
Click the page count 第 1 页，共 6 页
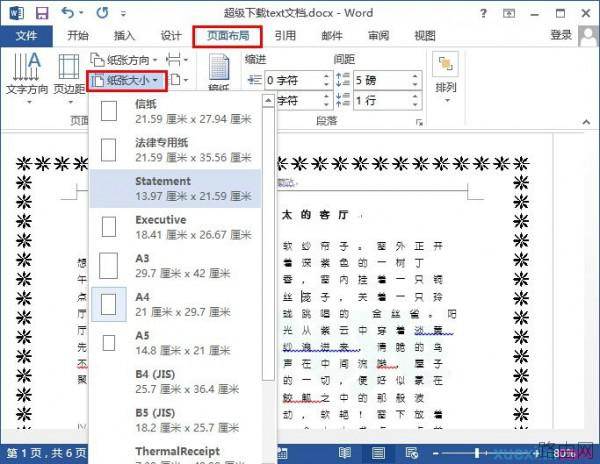(46, 454)
